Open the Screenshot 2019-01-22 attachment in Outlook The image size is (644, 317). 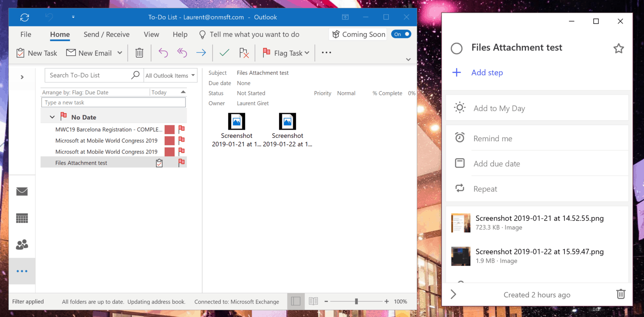coord(288,130)
